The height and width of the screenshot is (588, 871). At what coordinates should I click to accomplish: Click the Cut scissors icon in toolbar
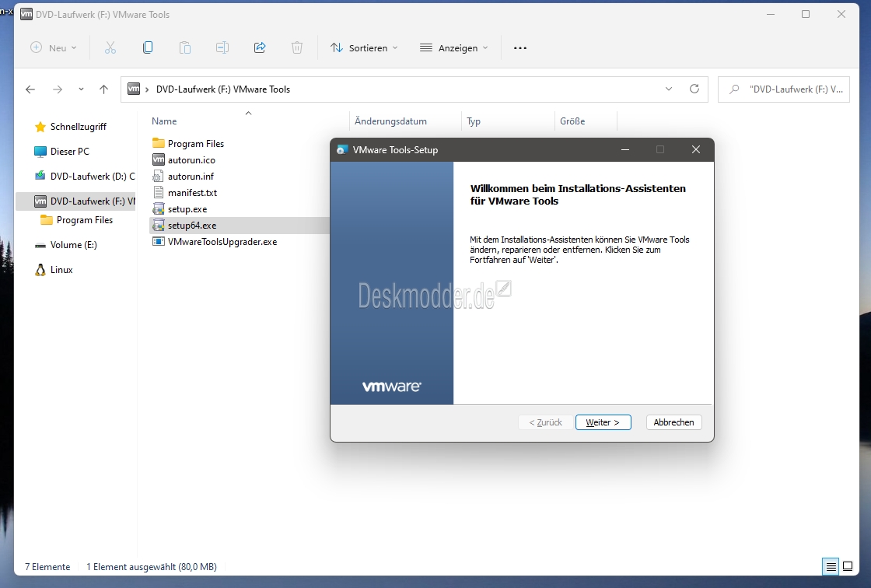coord(110,48)
